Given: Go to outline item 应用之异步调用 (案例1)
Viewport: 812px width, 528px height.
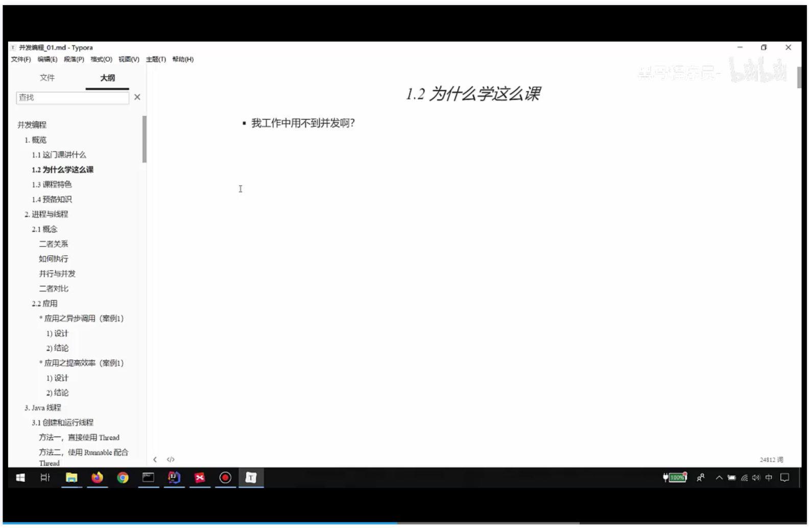Looking at the screenshot, I should (x=82, y=319).
